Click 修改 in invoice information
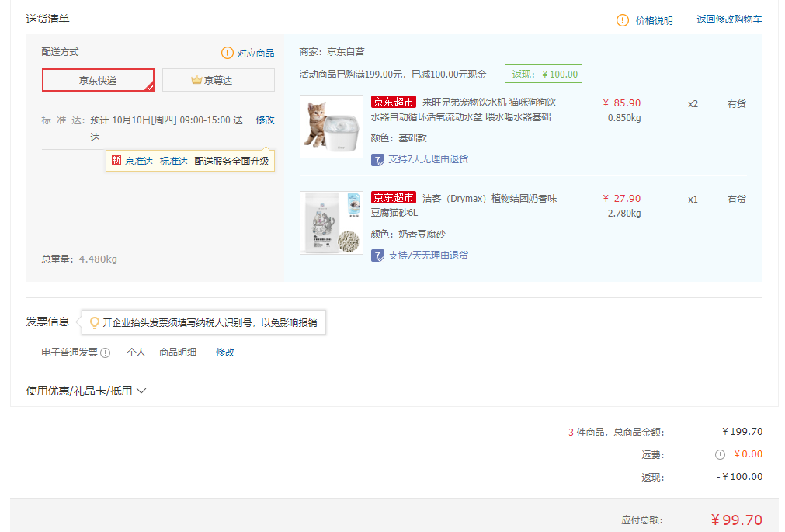785x532 pixels. pos(225,353)
